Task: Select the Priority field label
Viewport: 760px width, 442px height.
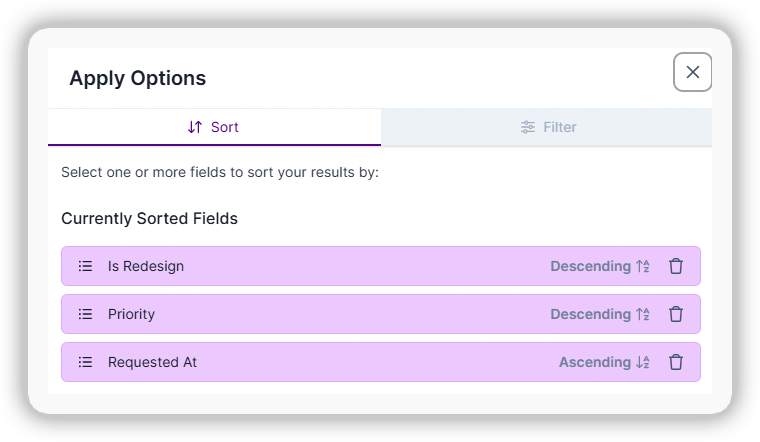Action: pyautogui.click(x=131, y=314)
